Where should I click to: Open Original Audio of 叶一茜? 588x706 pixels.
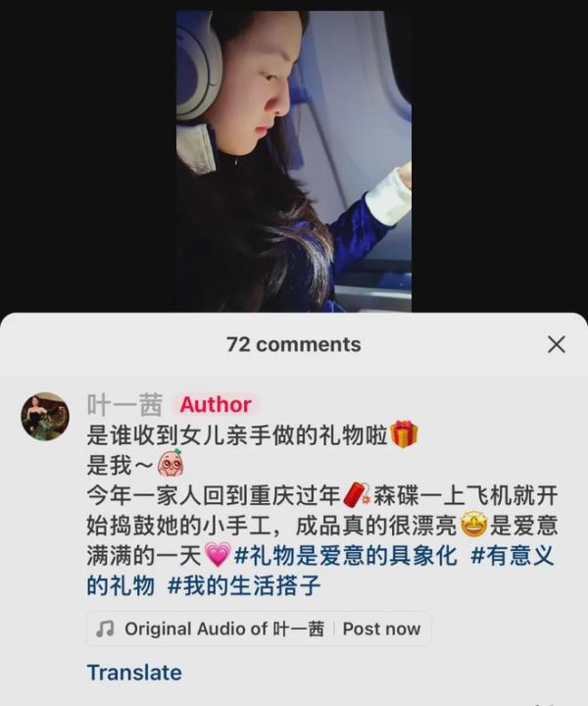tap(224, 629)
